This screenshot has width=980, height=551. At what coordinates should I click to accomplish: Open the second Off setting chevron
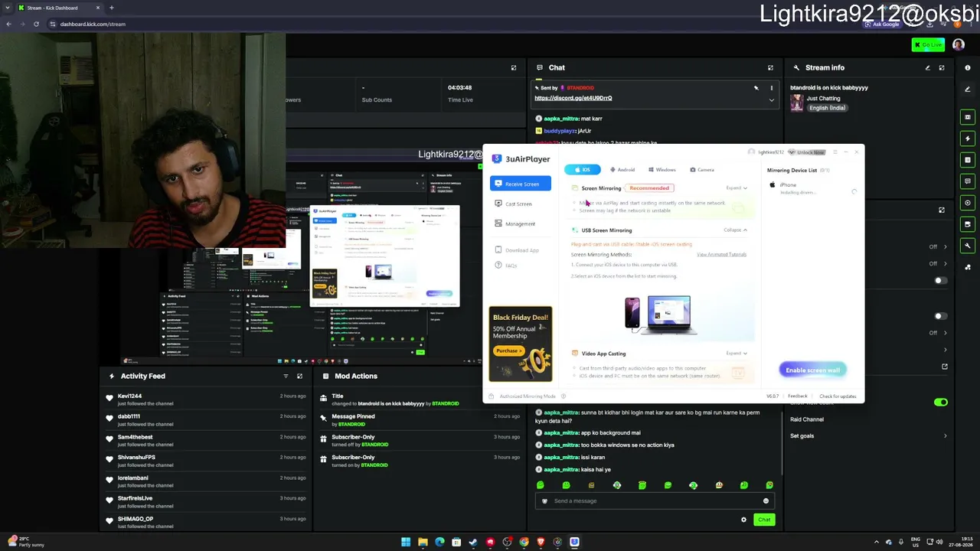click(x=945, y=263)
